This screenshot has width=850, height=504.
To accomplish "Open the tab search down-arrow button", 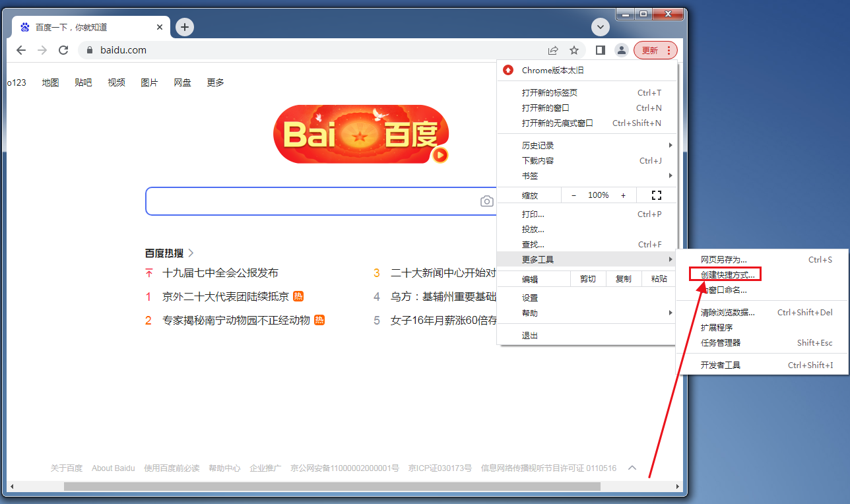I will (600, 27).
